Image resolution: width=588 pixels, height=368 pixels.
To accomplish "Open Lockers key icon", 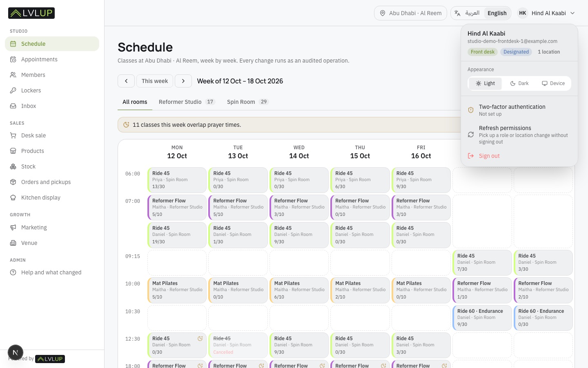I will click(13, 90).
